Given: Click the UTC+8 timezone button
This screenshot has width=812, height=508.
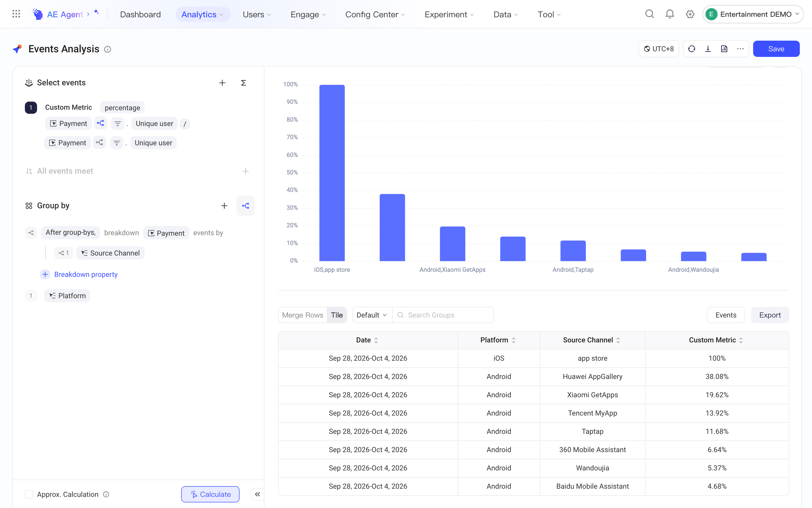Looking at the screenshot, I should pyautogui.click(x=659, y=49).
